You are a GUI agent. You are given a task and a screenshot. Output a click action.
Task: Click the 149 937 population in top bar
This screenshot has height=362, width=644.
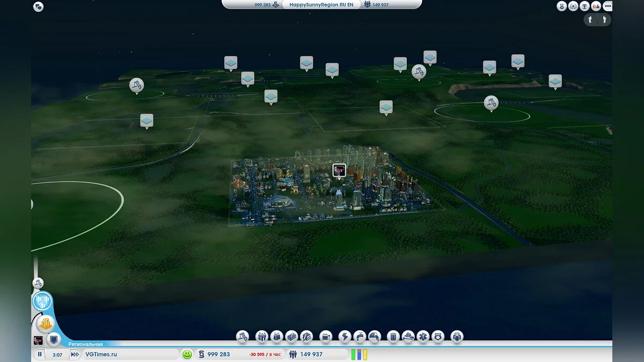click(x=376, y=4)
